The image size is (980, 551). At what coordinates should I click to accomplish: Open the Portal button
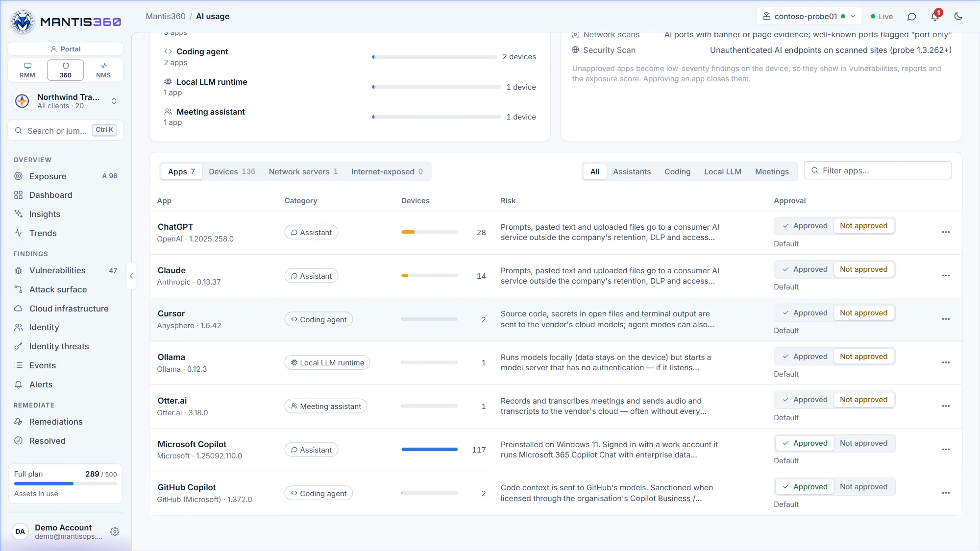pos(66,49)
